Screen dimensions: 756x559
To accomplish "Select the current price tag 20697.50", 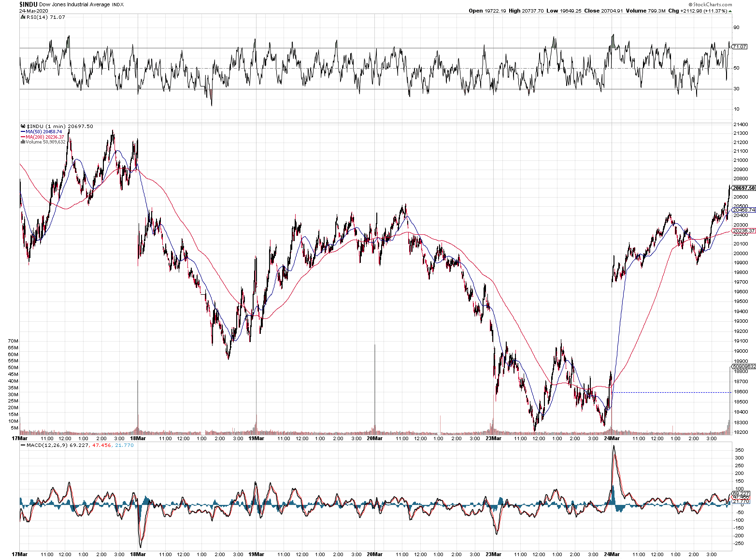I will (x=743, y=188).
